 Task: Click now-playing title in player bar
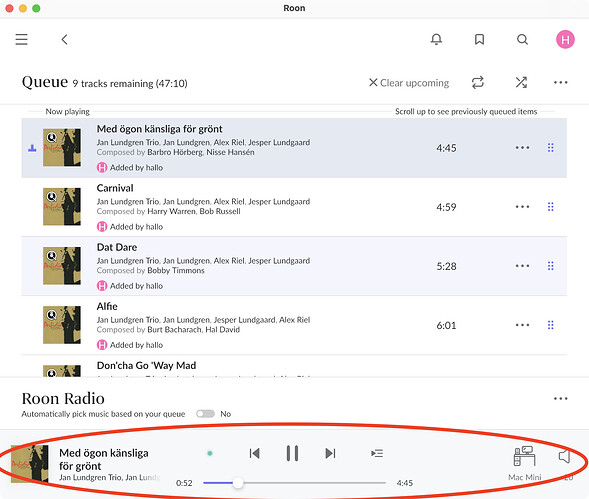tap(104, 460)
